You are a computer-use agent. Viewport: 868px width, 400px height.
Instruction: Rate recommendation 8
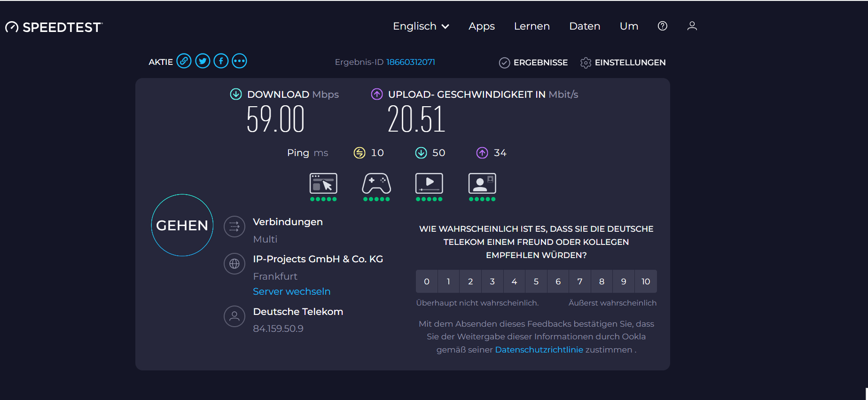tap(602, 282)
